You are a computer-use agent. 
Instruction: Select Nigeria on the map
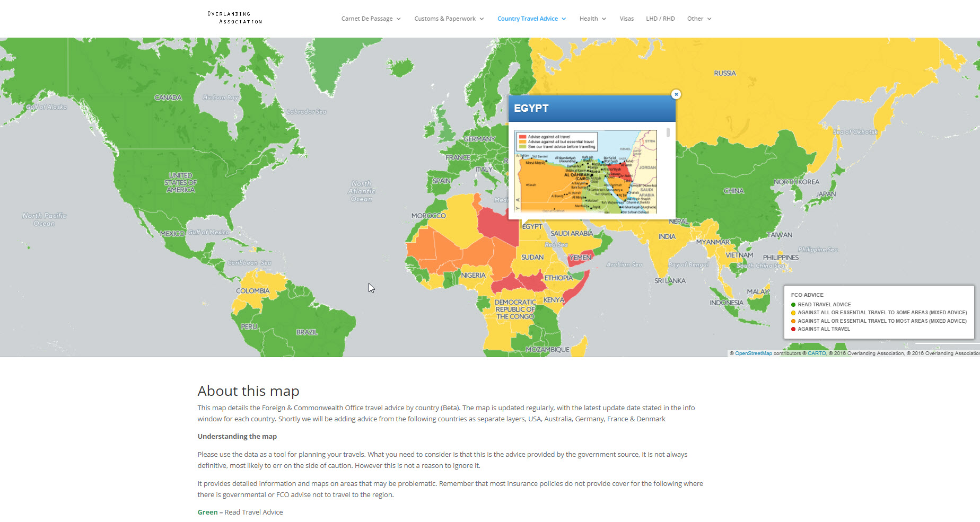(x=473, y=276)
